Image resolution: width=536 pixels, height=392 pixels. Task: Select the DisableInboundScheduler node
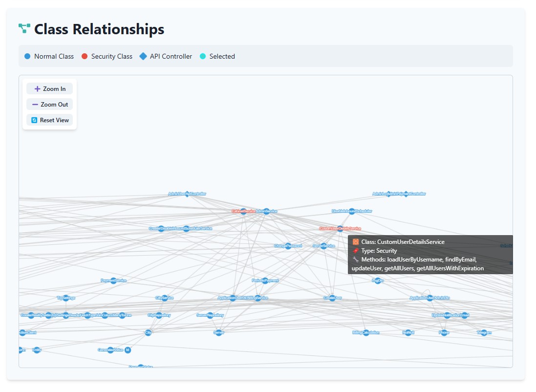352,211
